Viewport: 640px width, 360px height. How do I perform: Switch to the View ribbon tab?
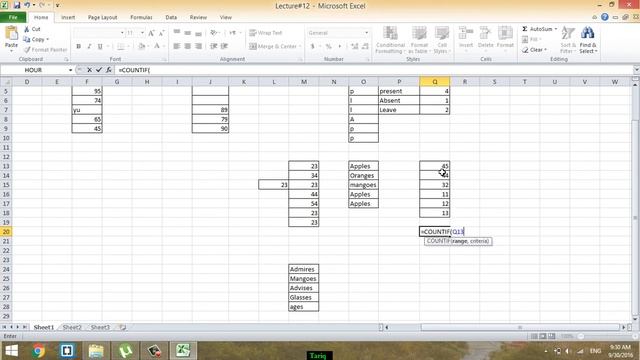point(225,18)
